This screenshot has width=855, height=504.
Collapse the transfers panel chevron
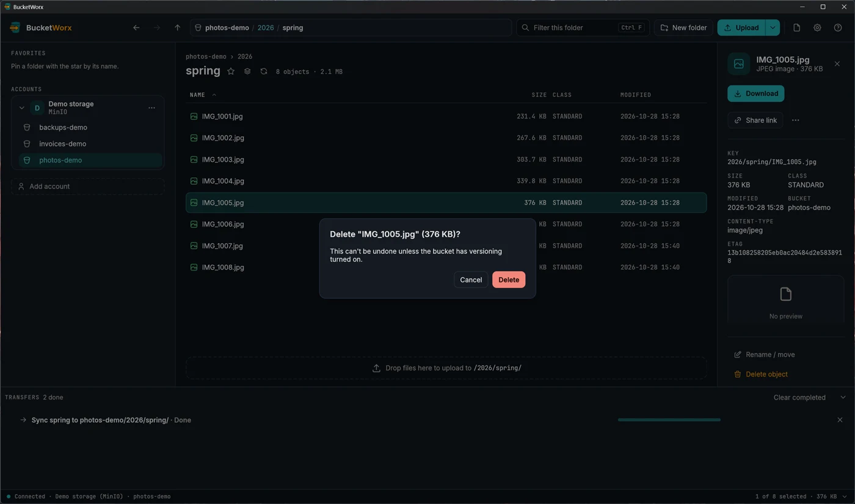[x=843, y=397]
